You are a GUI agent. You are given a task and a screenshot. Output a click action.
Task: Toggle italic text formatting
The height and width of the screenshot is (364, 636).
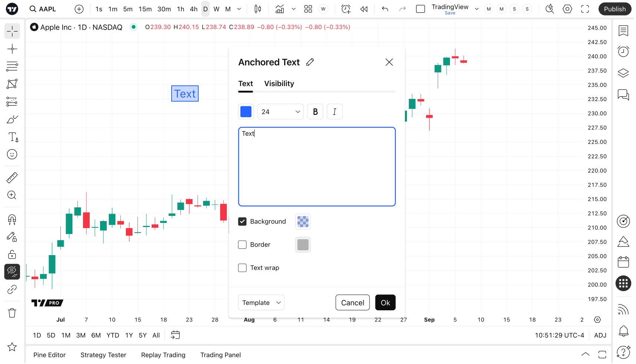point(335,112)
